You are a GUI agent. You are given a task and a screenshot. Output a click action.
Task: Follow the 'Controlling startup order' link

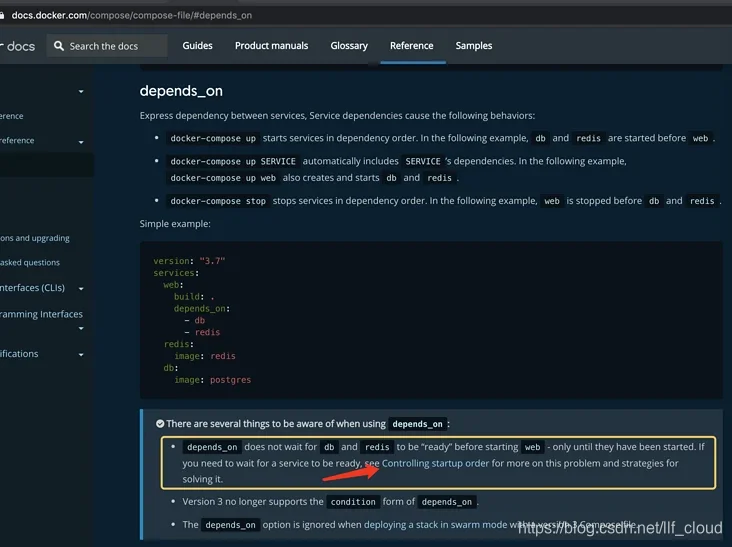tap(435, 463)
